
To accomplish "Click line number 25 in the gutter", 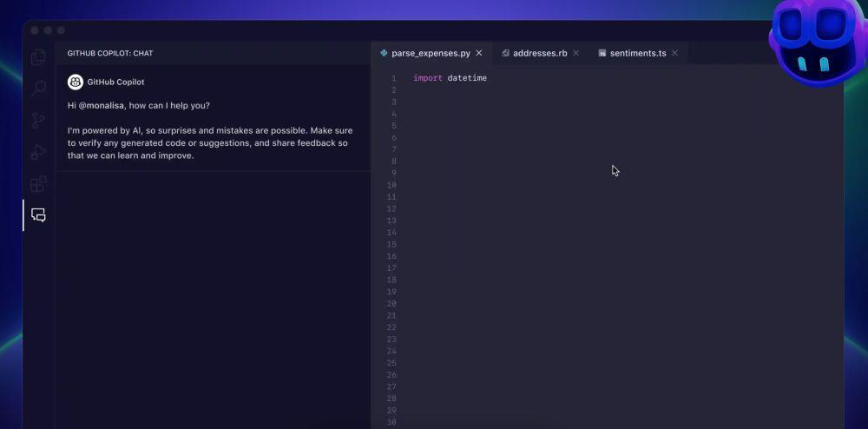I will click(x=391, y=363).
